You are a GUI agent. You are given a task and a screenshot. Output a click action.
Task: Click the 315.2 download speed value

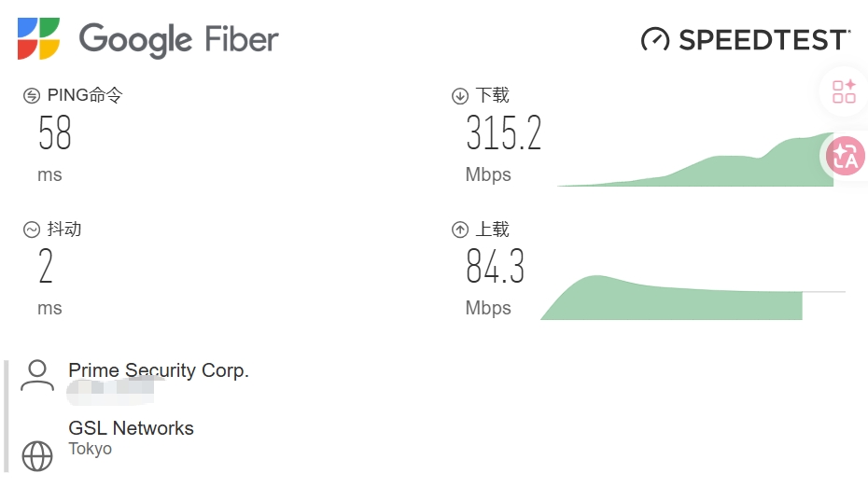(x=504, y=134)
